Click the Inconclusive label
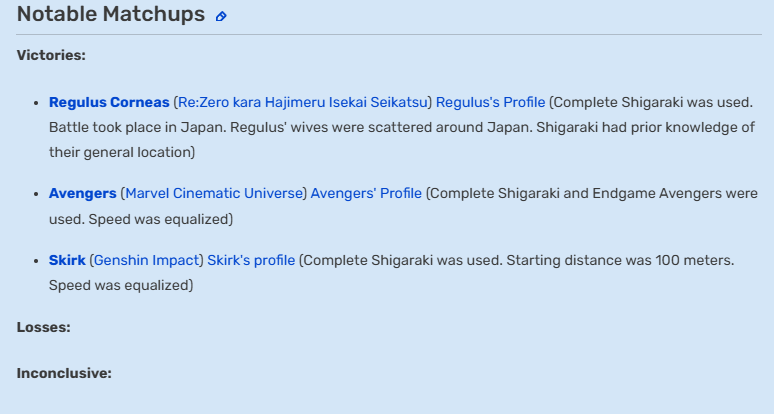 (x=64, y=373)
